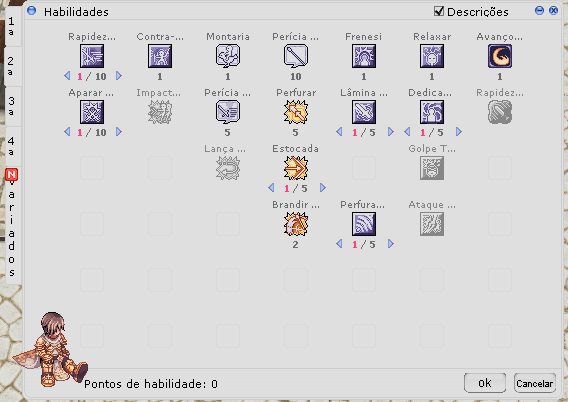
Task: Open the 4a skill tab
Action: (x=12, y=146)
